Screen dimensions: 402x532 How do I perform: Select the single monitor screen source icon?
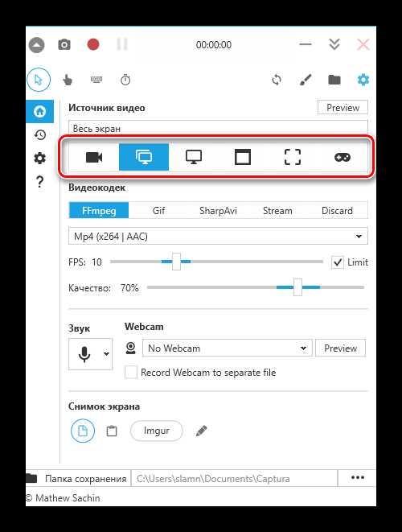pyautogui.click(x=194, y=157)
